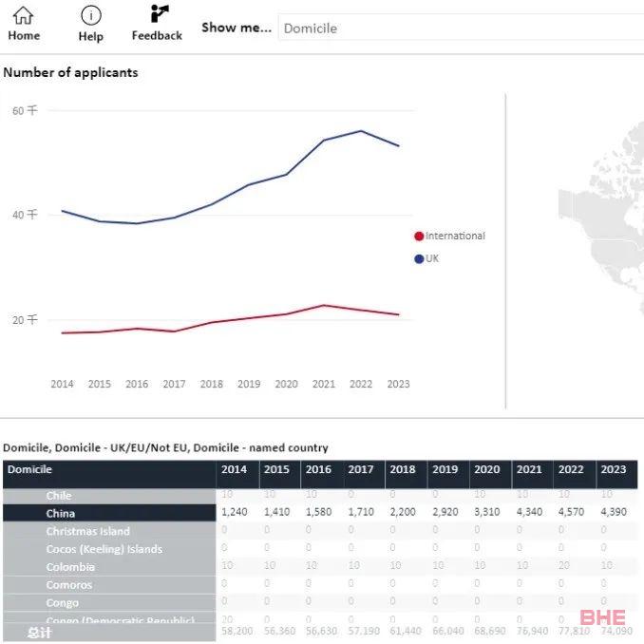Screen dimensions: 644x644
Task: Click the red International legend marker
Action: [419, 237]
